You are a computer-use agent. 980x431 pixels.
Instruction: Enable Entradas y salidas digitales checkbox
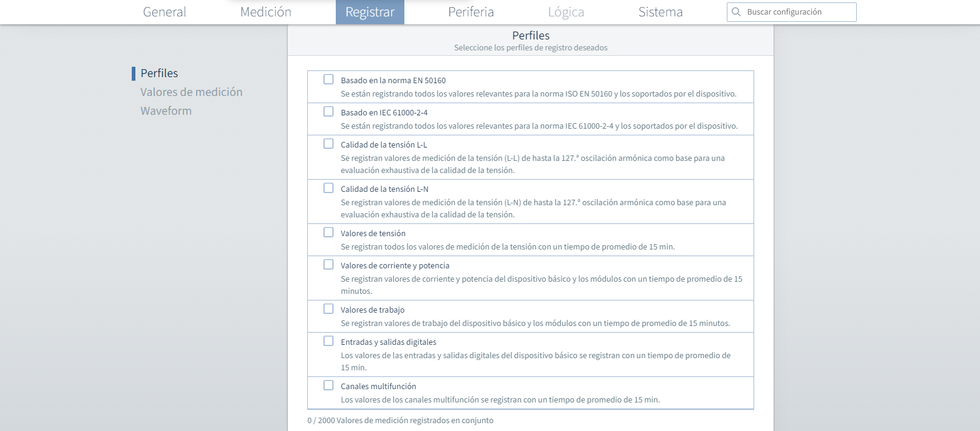click(x=328, y=341)
